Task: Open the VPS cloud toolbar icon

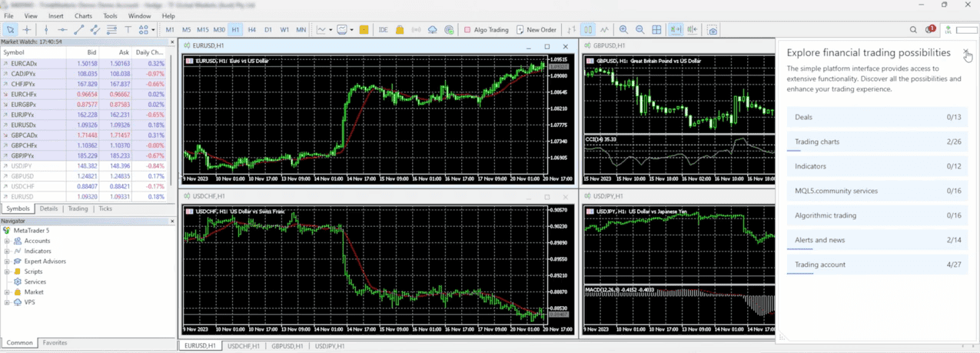Action: tap(432, 30)
